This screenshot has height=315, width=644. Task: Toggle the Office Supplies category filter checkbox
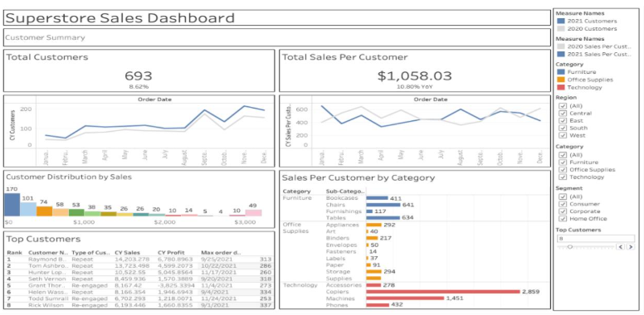(563, 170)
